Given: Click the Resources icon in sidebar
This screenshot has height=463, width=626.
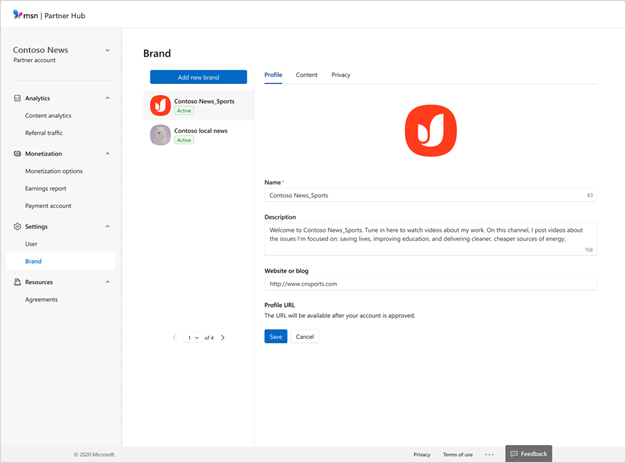Looking at the screenshot, I should click(17, 282).
